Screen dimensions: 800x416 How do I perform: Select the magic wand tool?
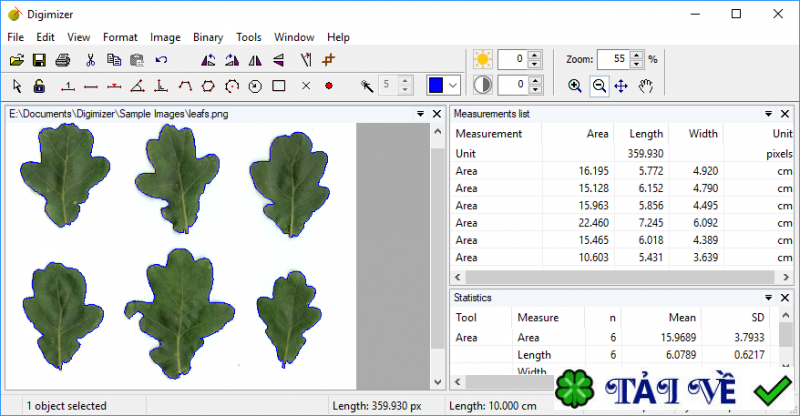(x=367, y=86)
